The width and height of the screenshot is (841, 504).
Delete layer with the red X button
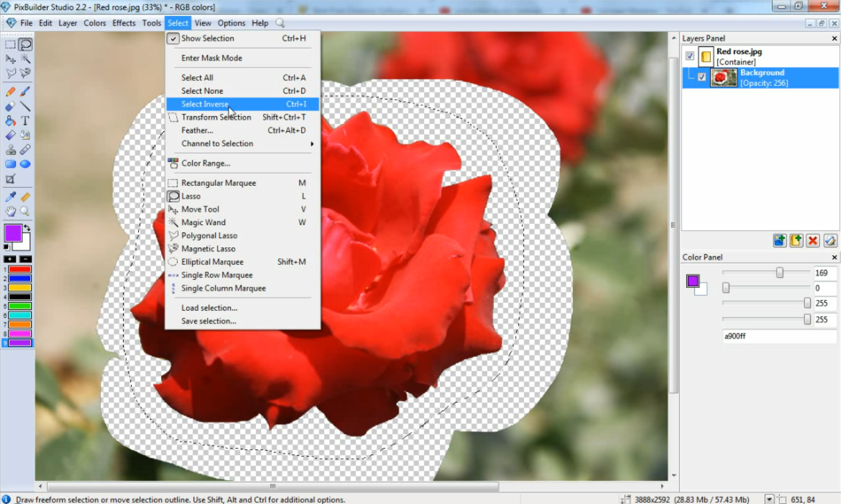point(812,241)
